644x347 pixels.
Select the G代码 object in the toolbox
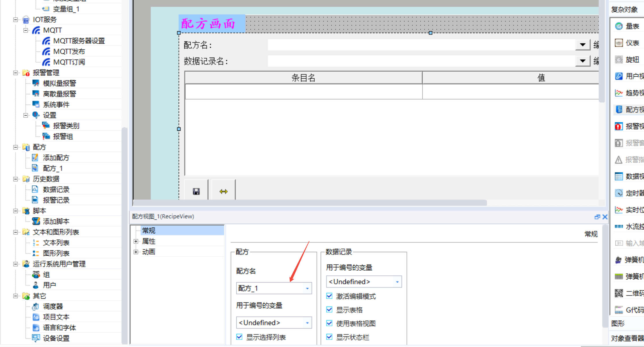coord(629,310)
